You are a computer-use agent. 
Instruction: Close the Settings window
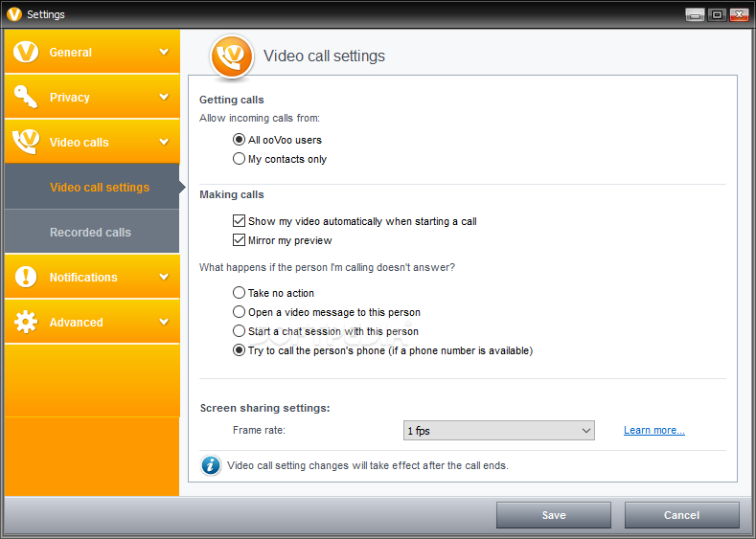pyautogui.click(x=739, y=15)
